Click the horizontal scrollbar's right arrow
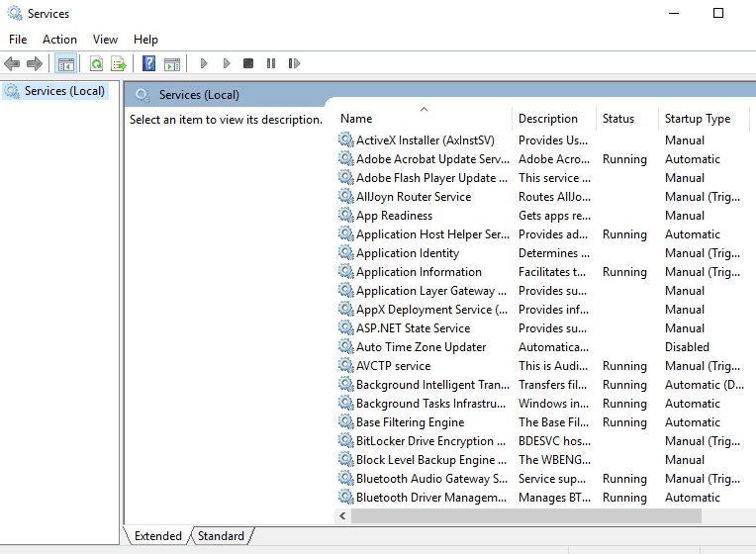 749,516
